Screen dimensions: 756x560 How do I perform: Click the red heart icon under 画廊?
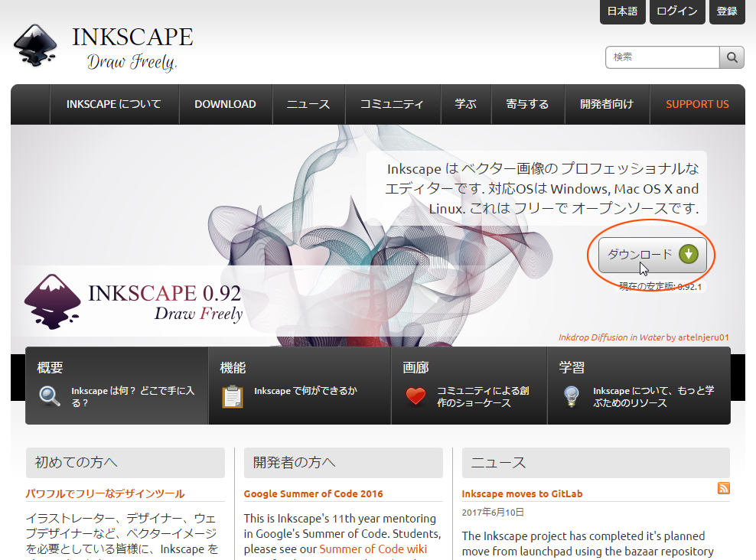[x=415, y=396]
